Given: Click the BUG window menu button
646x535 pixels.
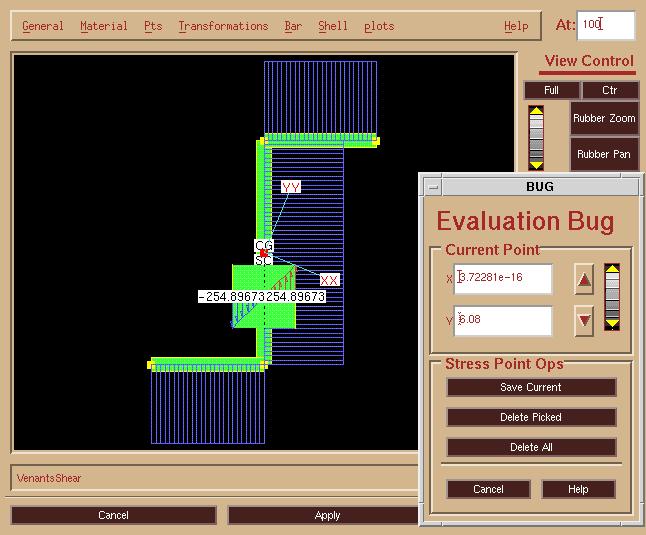Looking at the screenshot, I should click(432, 187).
